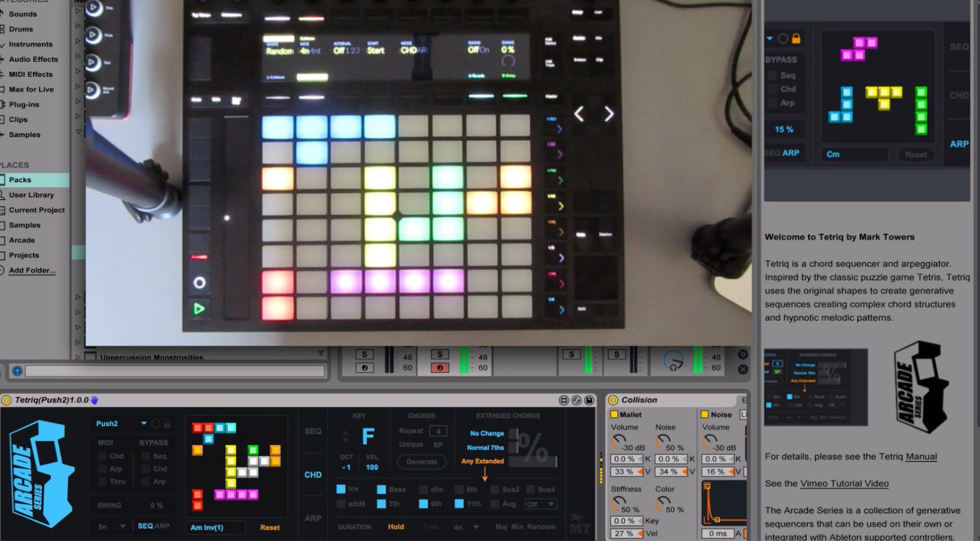Switch to the ARP tab in Tetriq
The width and height of the screenshot is (980, 541).
point(312,519)
